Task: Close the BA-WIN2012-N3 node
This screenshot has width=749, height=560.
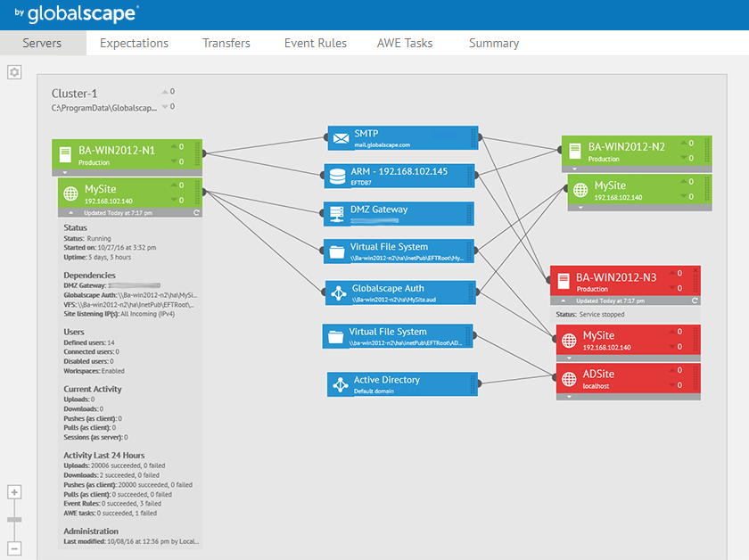Action: pyautogui.click(x=695, y=270)
